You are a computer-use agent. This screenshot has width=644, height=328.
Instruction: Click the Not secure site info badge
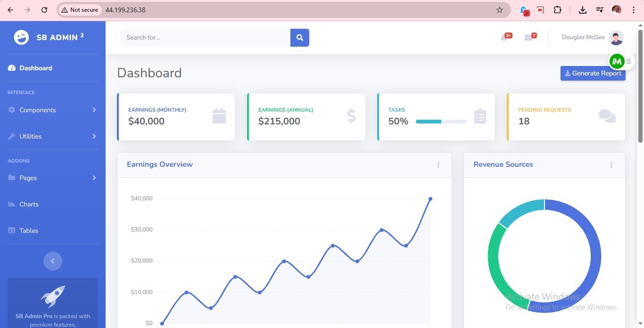point(80,10)
